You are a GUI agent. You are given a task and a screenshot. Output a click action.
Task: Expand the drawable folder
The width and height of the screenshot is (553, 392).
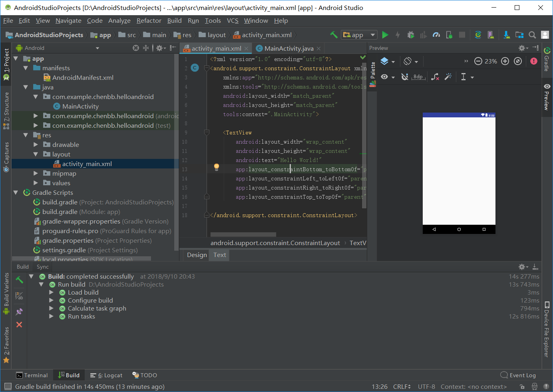(36, 145)
